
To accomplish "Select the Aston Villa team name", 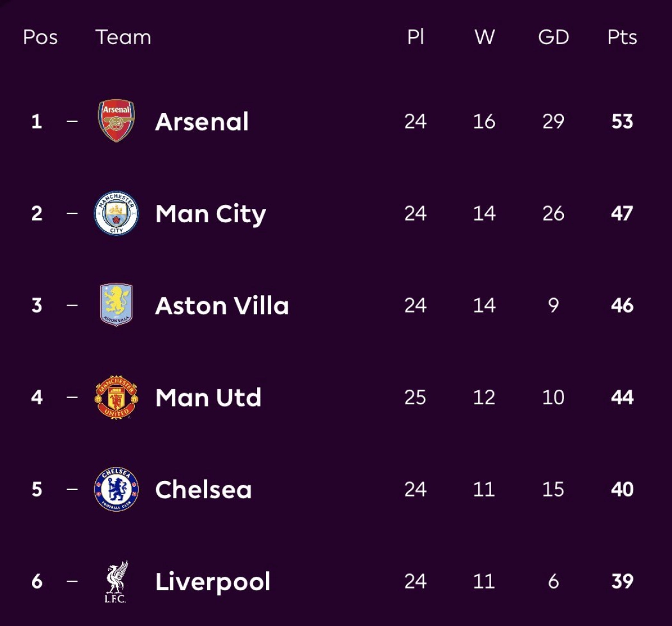I will [222, 306].
